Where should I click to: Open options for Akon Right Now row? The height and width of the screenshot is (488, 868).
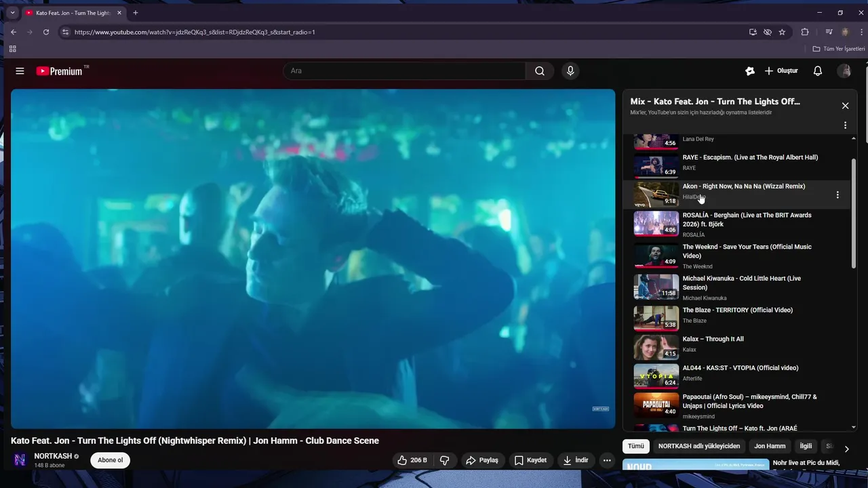click(837, 195)
